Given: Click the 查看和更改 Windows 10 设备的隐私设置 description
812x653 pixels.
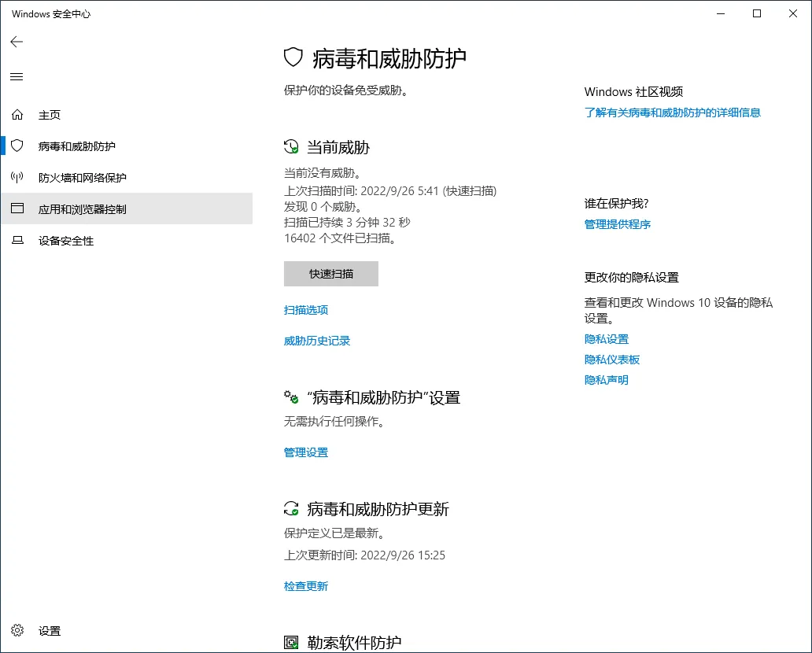Looking at the screenshot, I should tap(678, 310).
